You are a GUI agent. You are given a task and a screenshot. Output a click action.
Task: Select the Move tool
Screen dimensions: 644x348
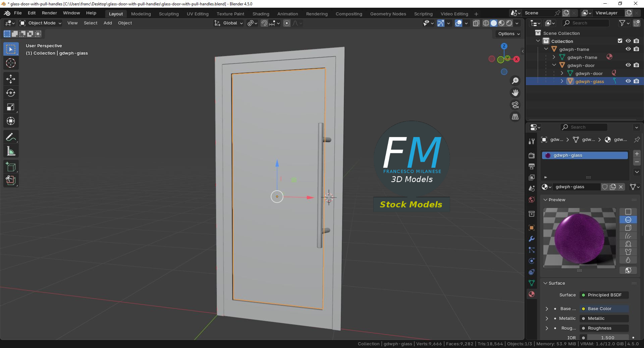(x=11, y=79)
